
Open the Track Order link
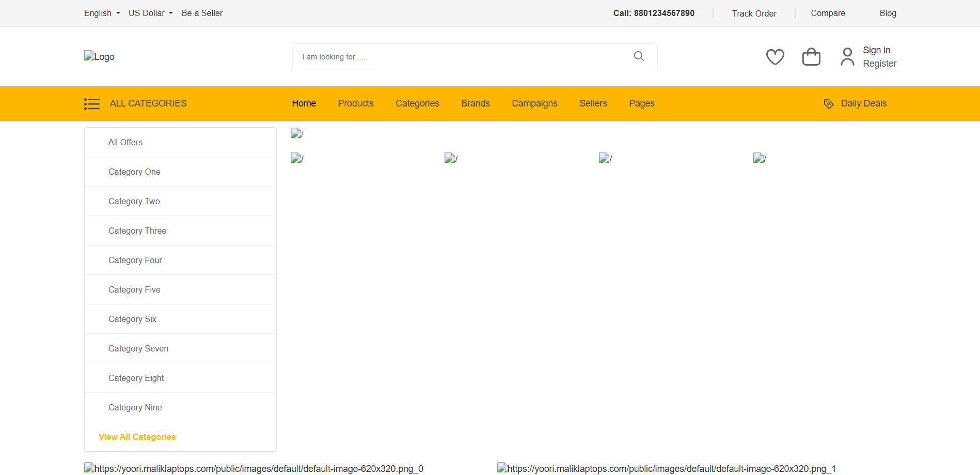754,13
